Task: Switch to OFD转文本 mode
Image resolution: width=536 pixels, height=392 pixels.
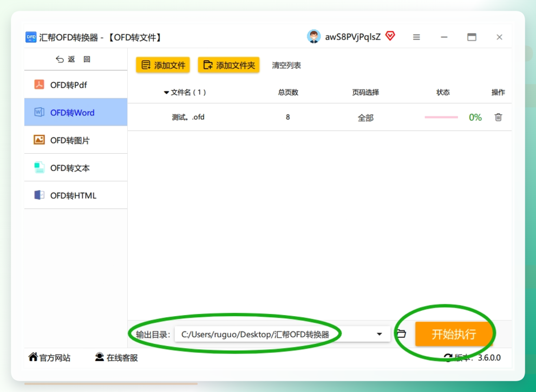Action: click(76, 168)
